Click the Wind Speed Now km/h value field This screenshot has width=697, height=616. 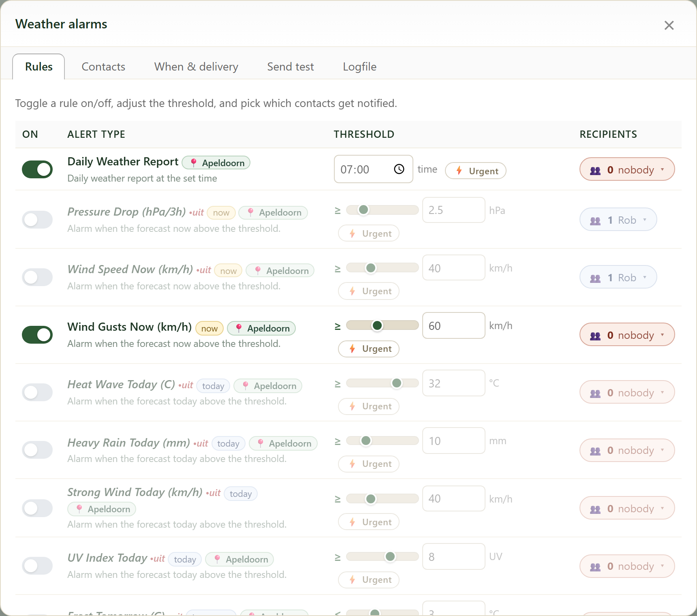[x=453, y=268]
